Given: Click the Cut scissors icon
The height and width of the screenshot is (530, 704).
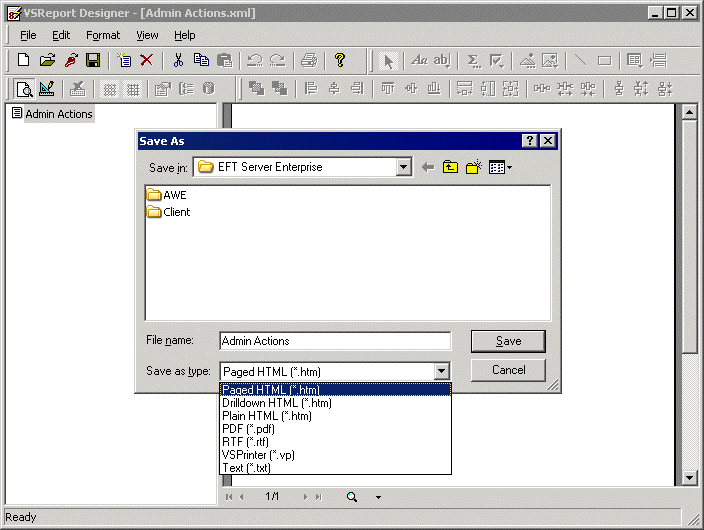Looking at the screenshot, I should (x=178, y=61).
